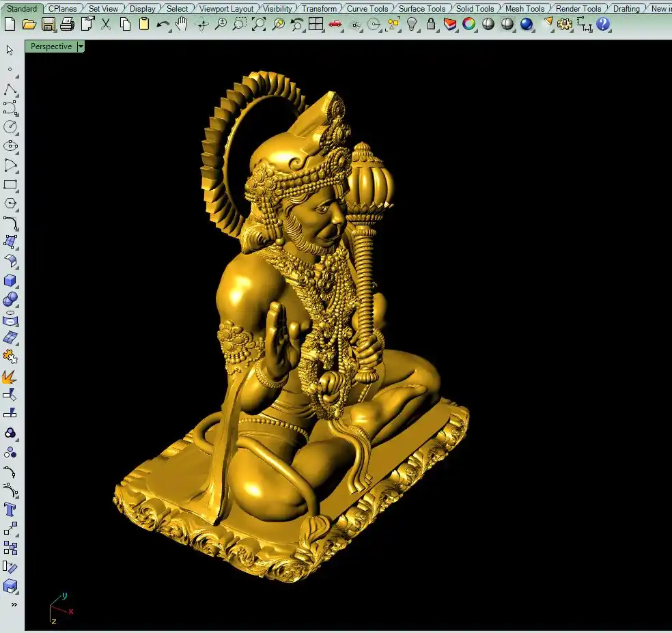
Task: Select the Box solid tool
Action: 10,281
